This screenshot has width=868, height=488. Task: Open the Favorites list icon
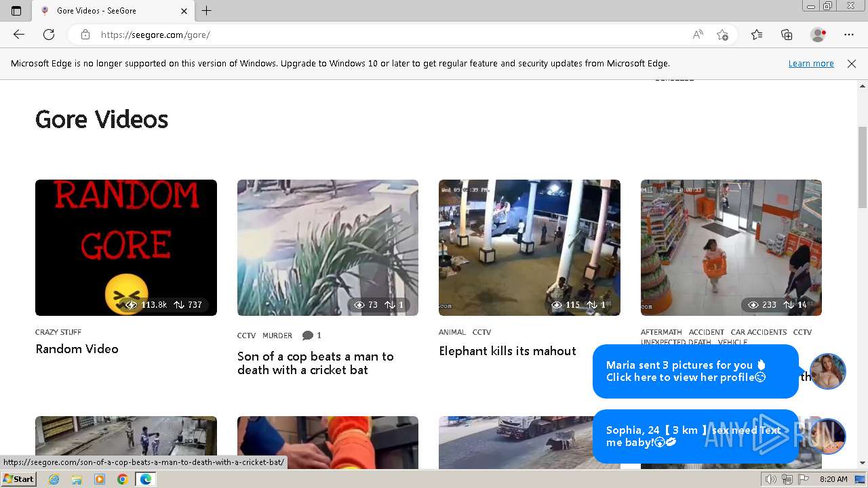(x=757, y=35)
